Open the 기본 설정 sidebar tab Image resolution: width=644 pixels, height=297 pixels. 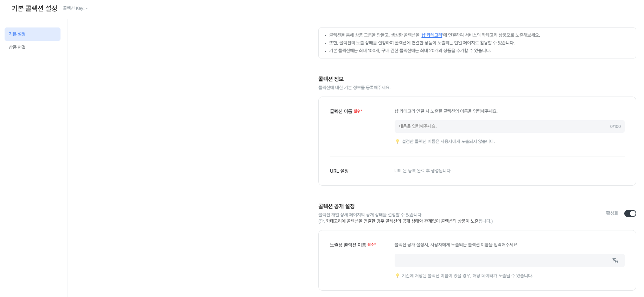coord(32,34)
